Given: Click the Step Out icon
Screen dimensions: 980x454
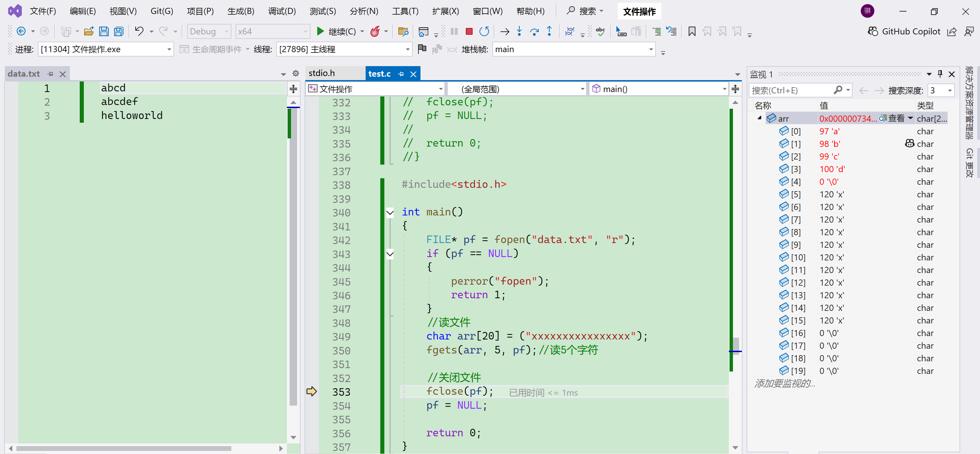Looking at the screenshot, I should point(549,31).
